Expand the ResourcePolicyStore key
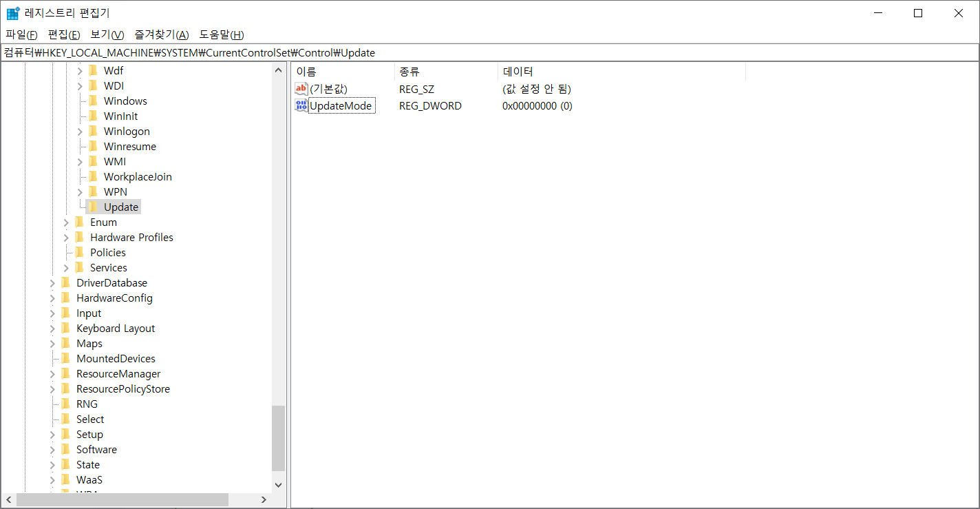Image resolution: width=980 pixels, height=509 pixels. (x=52, y=389)
